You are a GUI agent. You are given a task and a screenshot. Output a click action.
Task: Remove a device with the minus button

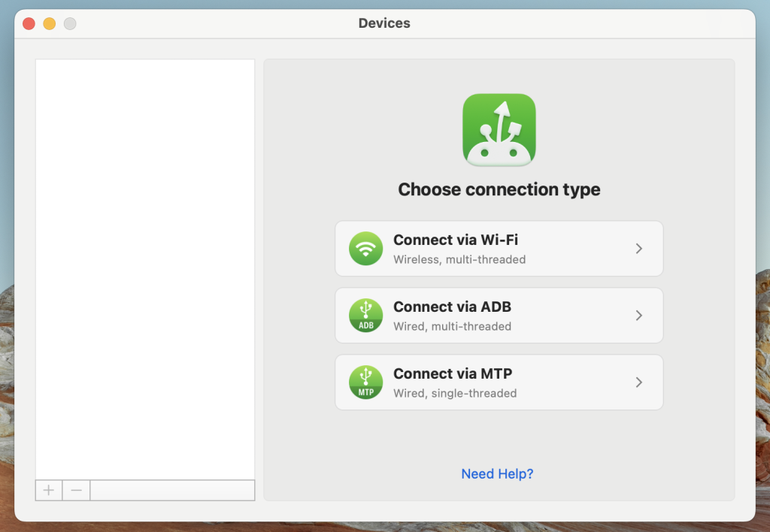[76, 491]
